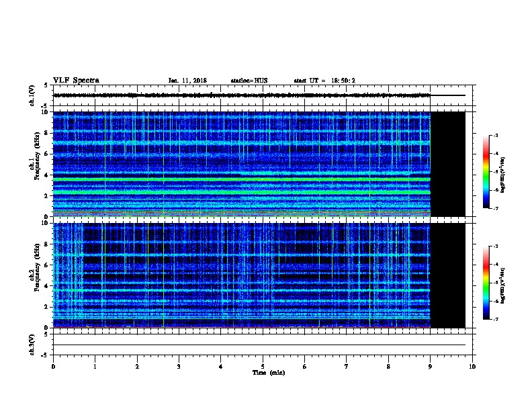The width and height of the screenshot is (532, 411).
Task: Click the ch.2 "Frequency (kHz)" axis label
Action: 37,267
